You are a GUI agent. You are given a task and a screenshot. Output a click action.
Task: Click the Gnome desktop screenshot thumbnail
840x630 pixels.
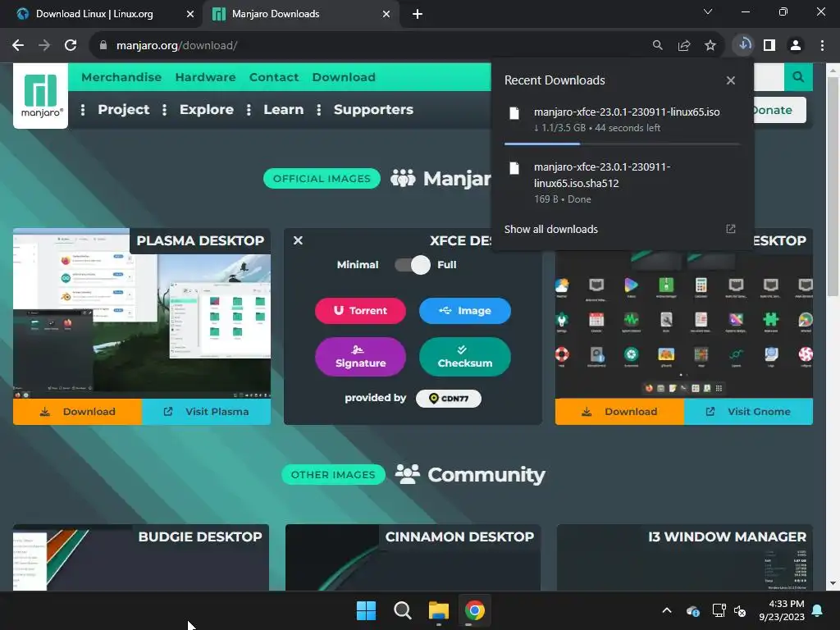click(x=683, y=325)
